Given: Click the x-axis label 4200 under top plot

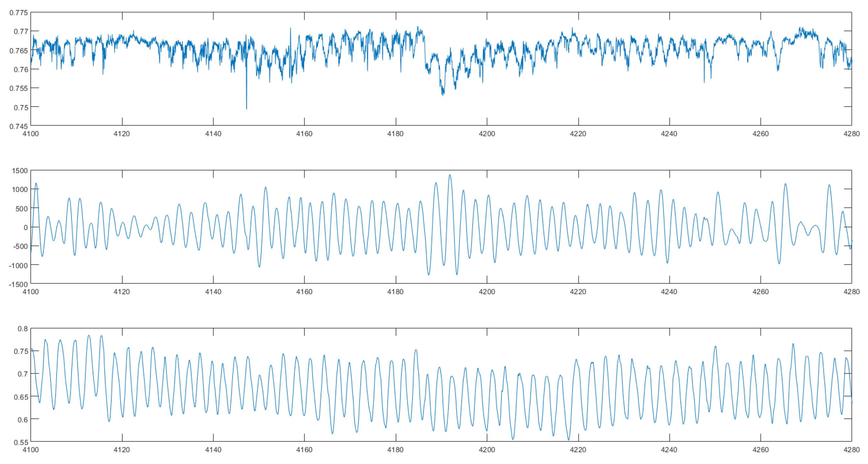Looking at the screenshot, I should 487,134.
